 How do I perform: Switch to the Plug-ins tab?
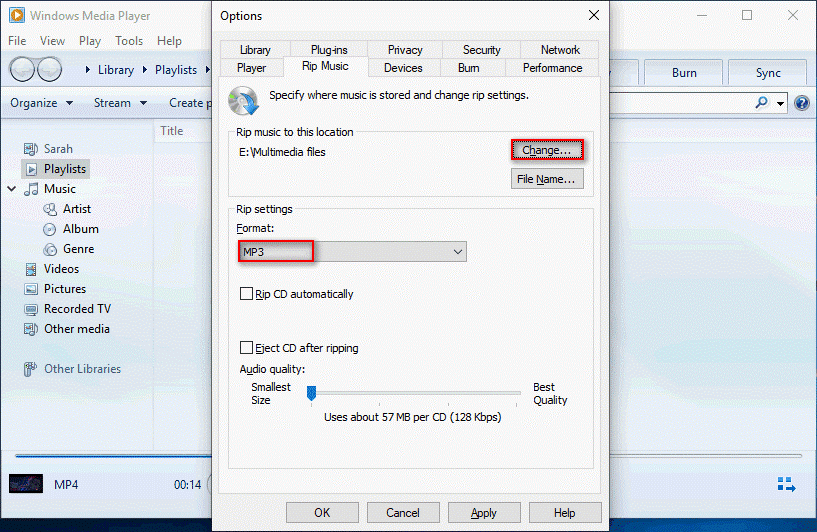pos(329,50)
